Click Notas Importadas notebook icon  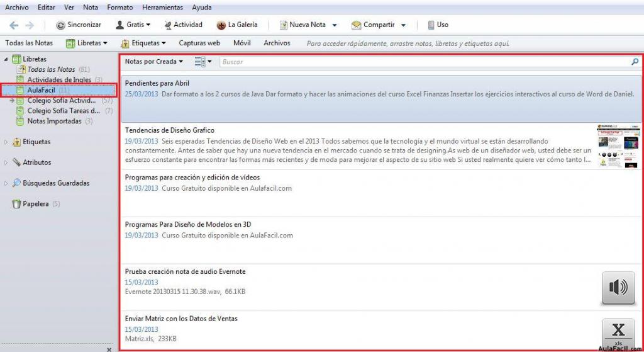click(x=19, y=122)
